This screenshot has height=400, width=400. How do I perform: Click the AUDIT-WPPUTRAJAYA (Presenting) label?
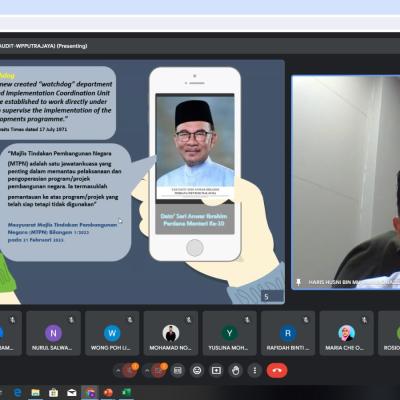[x=44, y=46]
